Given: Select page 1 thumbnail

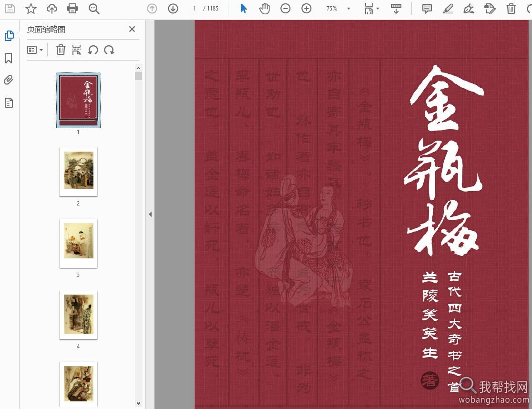Looking at the screenshot, I should point(78,101).
